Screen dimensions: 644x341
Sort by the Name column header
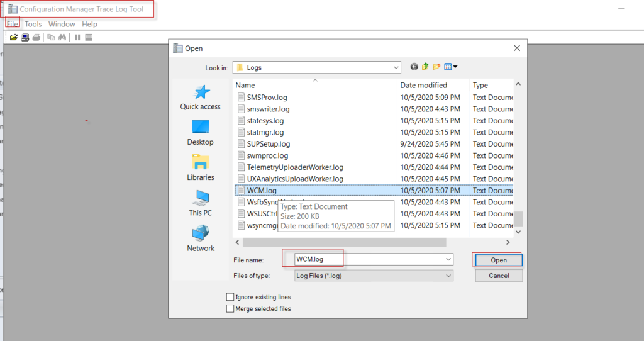[314, 85]
